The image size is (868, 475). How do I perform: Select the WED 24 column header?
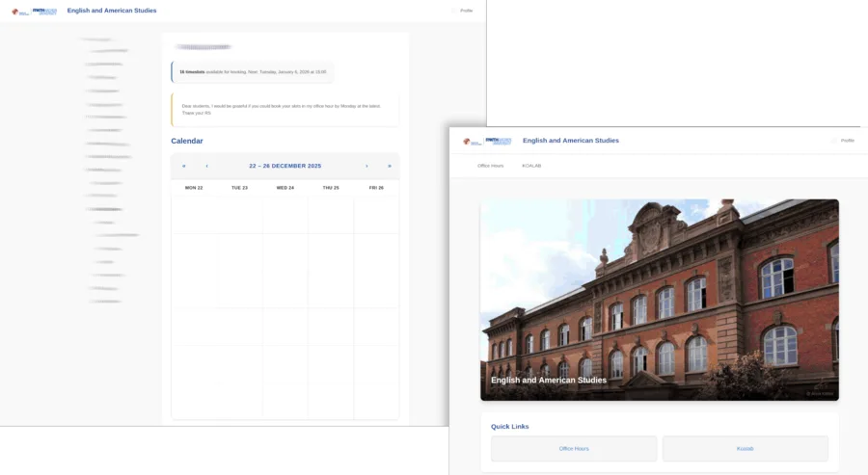(x=285, y=188)
